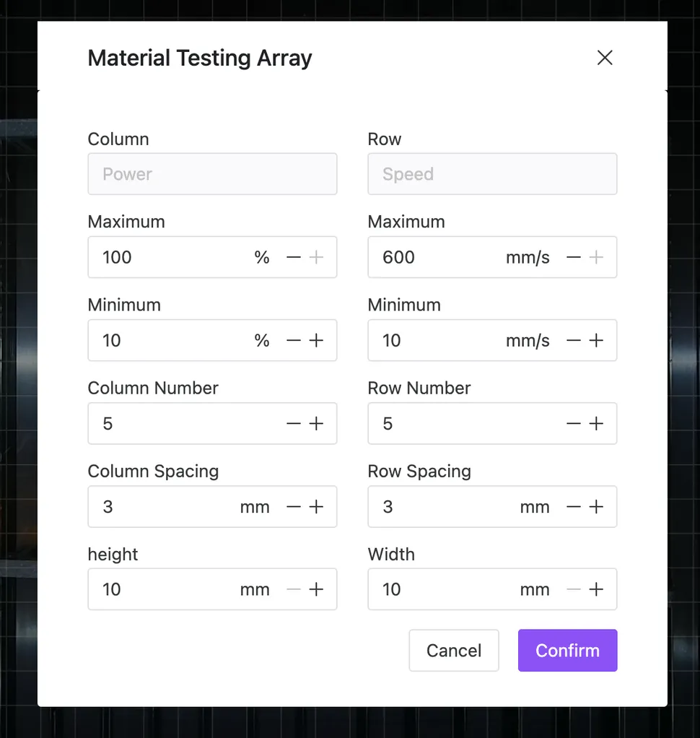The width and height of the screenshot is (700, 738).
Task: Increase the Width value
Action: click(x=596, y=590)
